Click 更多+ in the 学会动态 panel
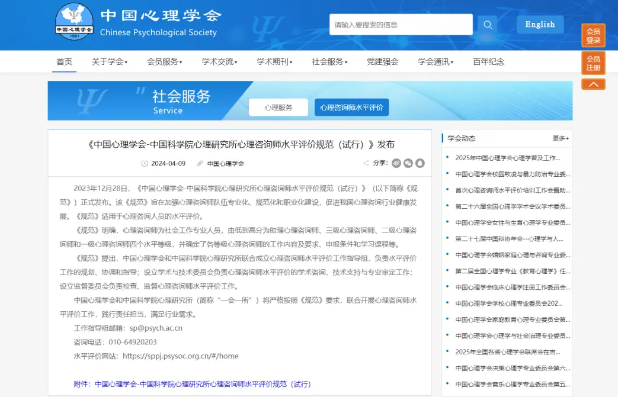This screenshot has height=403, width=618. click(560, 138)
